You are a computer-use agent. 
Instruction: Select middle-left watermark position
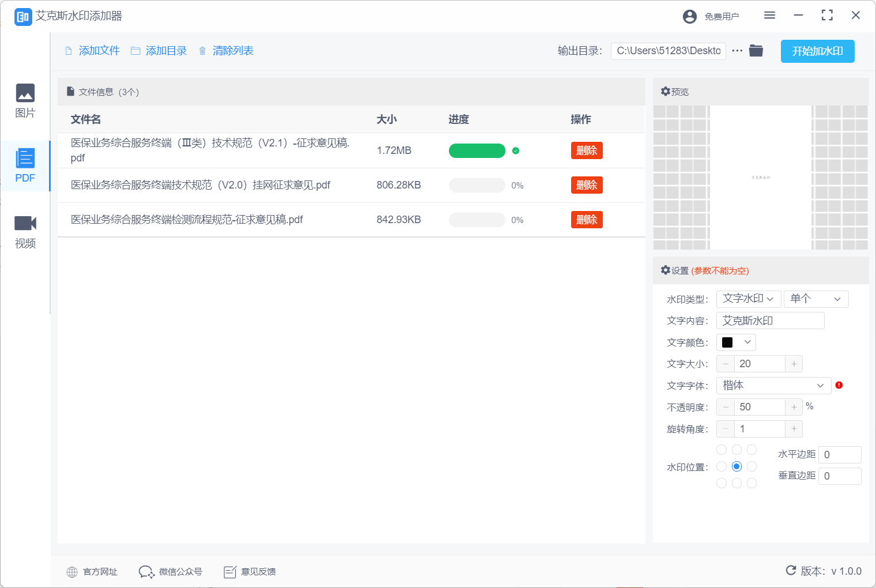click(x=722, y=466)
